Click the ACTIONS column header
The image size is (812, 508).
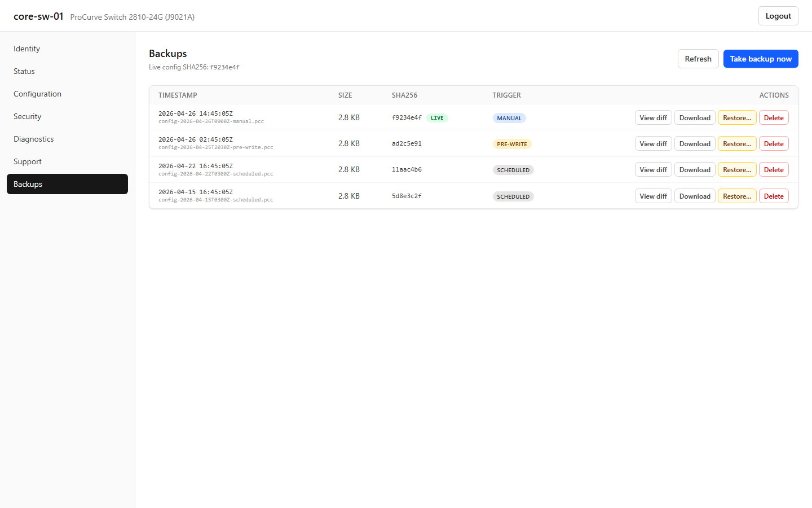click(774, 95)
